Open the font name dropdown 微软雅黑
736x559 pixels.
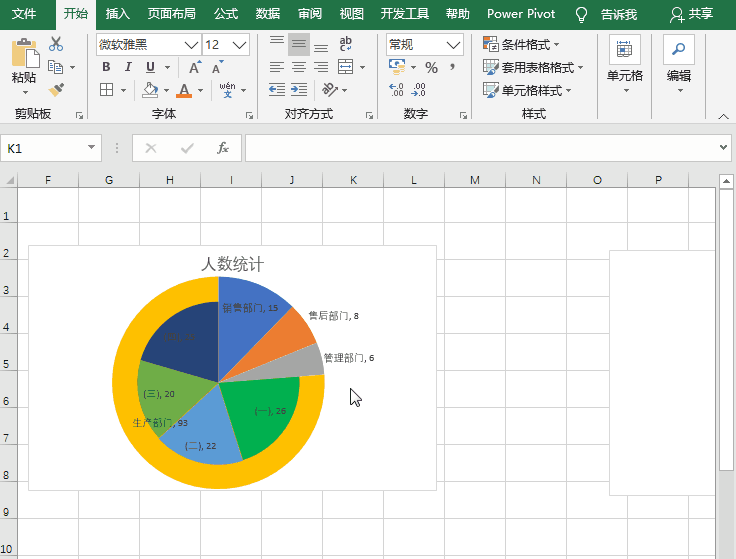tap(192, 45)
